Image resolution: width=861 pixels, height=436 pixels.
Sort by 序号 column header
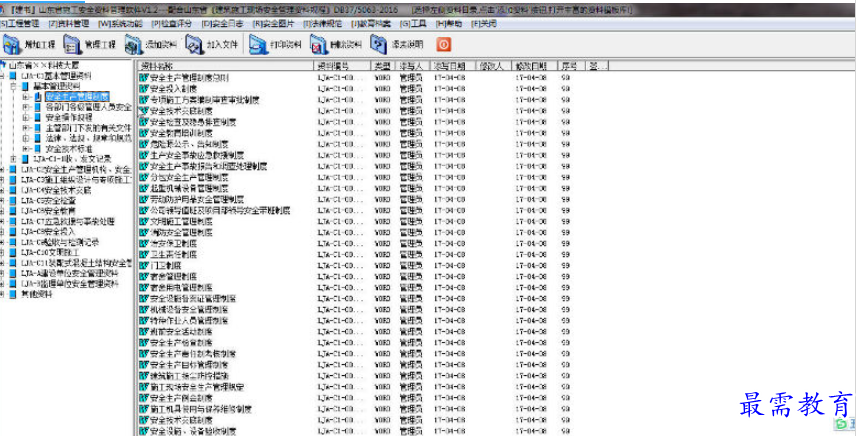tap(571, 66)
